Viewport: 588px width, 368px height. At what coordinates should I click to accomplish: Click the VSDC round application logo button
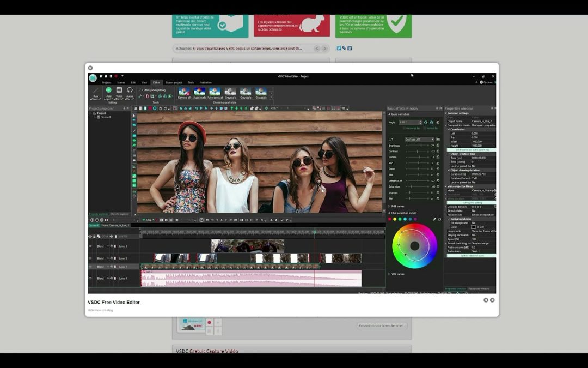[x=93, y=78]
